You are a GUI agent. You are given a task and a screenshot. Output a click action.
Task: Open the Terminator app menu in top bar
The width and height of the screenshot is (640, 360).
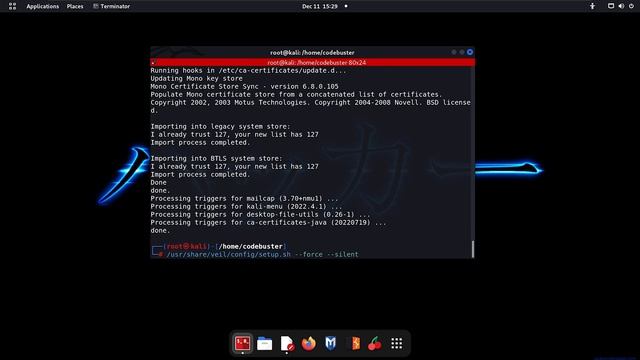pos(111,7)
